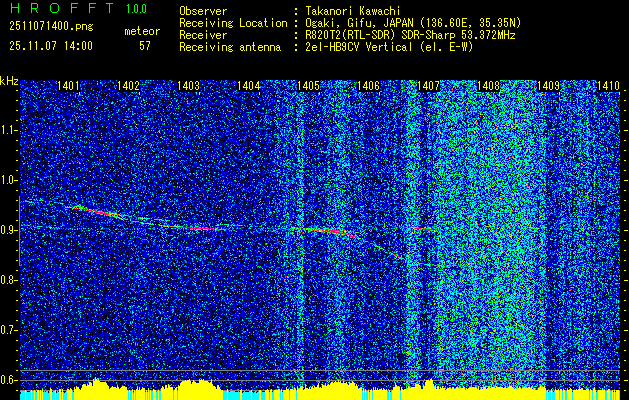The height and width of the screenshot is (400, 629).
Task: Click the 0.7 kHz axis label
Action: point(8,330)
